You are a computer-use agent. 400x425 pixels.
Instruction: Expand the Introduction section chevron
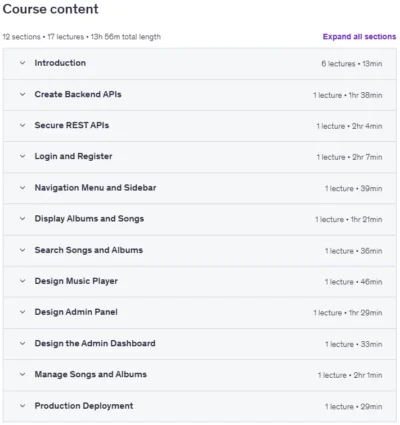click(x=22, y=63)
